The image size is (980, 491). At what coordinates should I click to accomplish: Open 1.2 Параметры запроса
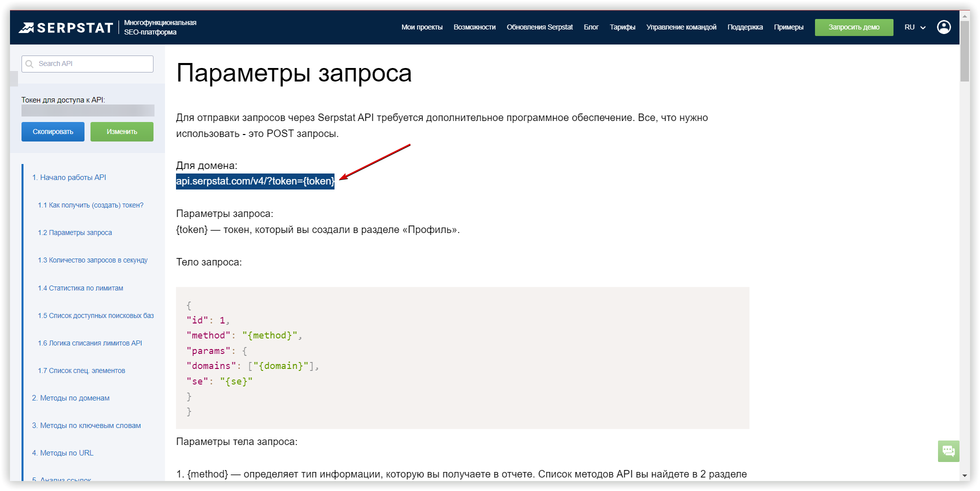coord(75,232)
